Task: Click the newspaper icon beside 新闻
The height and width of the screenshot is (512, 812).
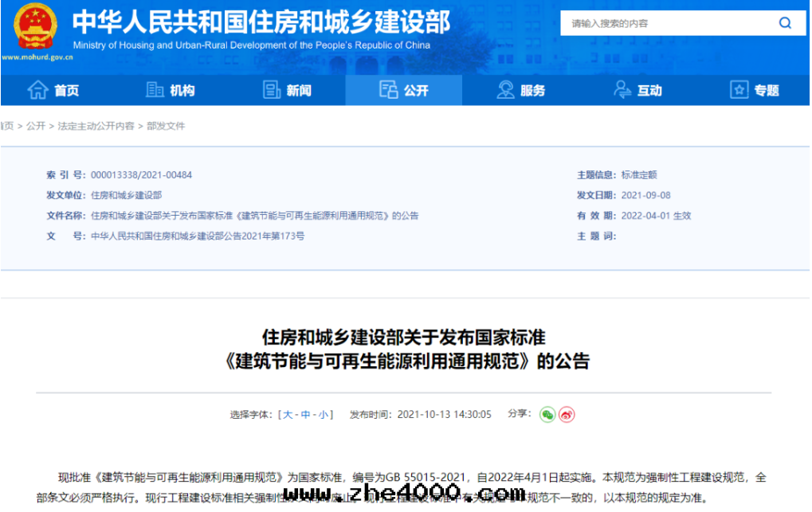Action: click(x=272, y=90)
